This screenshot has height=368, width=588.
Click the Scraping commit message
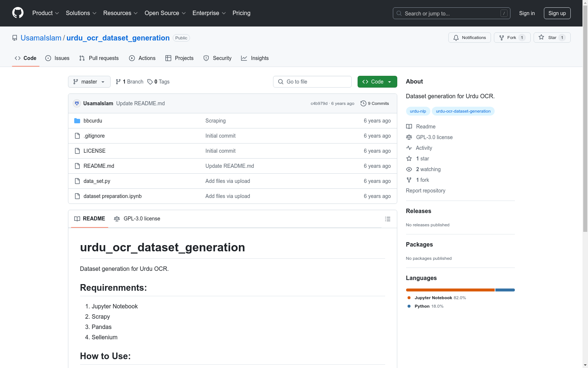216,121
